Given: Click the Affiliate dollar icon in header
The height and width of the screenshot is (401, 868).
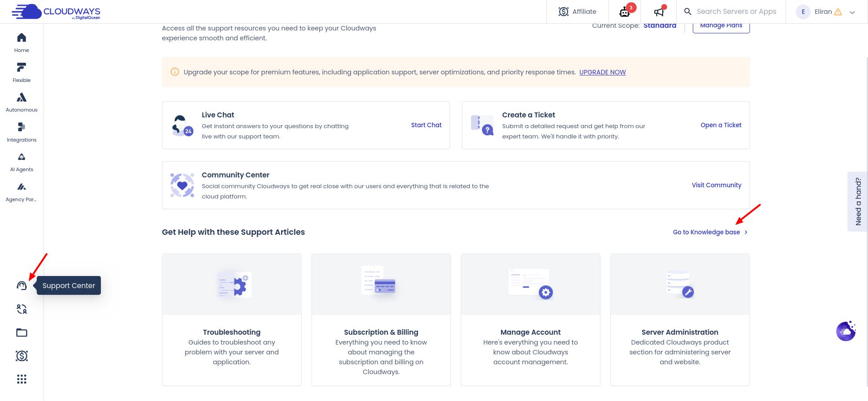Looking at the screenshot, I should 564,12.
